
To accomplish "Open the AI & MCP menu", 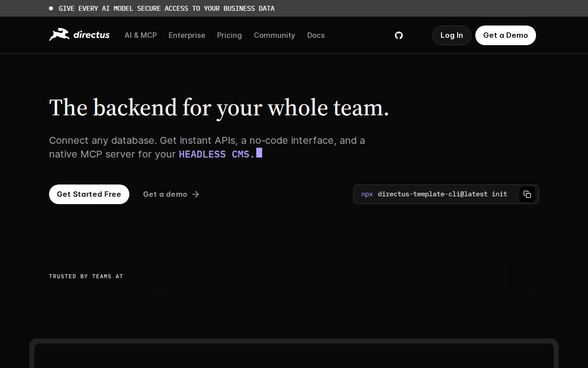I will point(141,35).
